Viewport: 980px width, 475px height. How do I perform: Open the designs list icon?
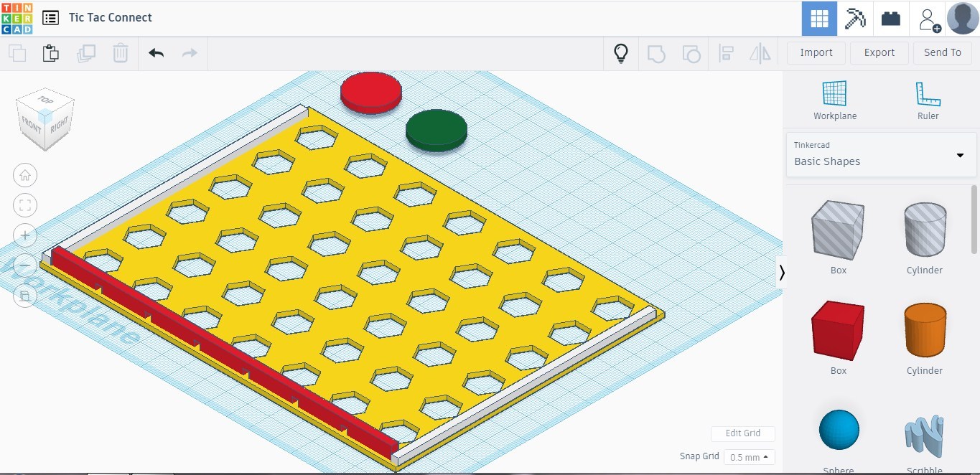50,18
